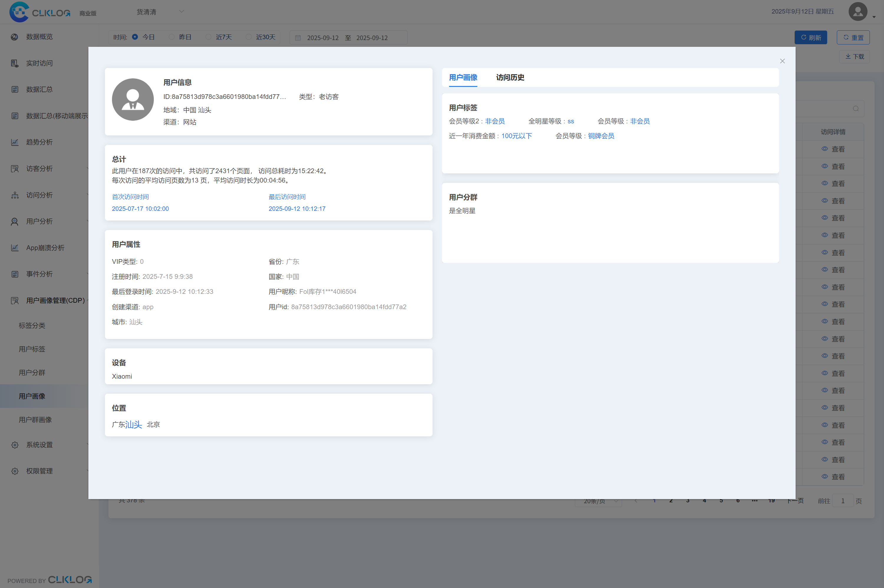Click the 用户分析 person icon
Screen dimensions: 884x588
15,222
